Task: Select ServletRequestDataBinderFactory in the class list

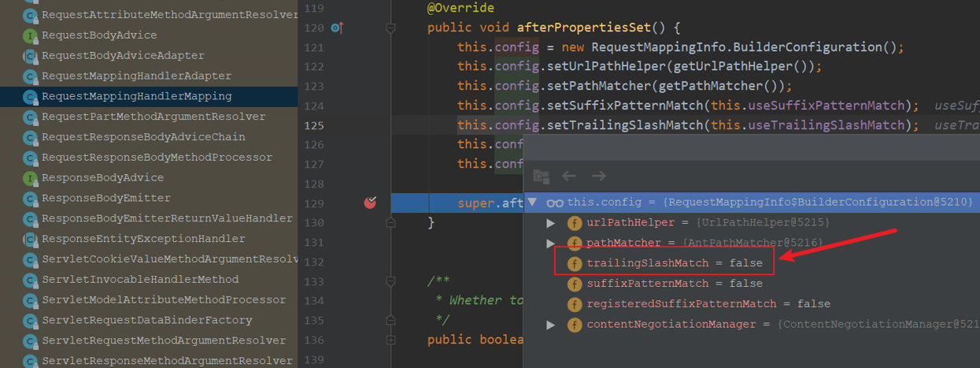Action: [x=149, y=321]
